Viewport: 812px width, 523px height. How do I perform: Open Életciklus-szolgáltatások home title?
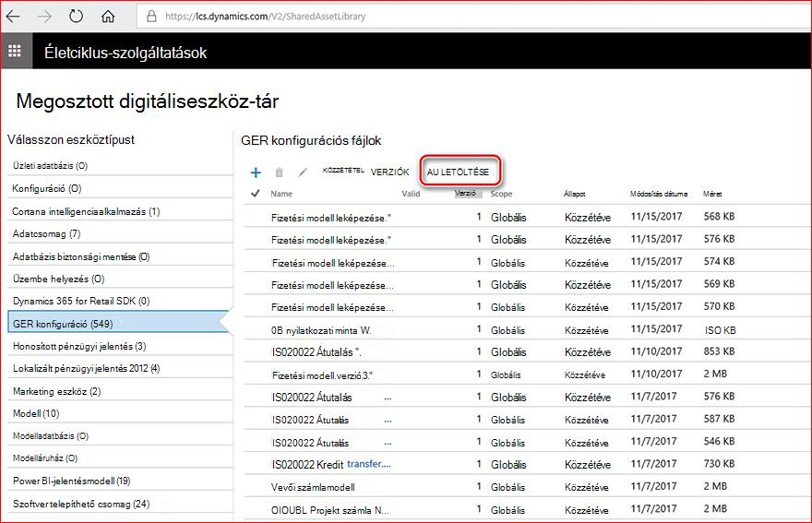125,53
